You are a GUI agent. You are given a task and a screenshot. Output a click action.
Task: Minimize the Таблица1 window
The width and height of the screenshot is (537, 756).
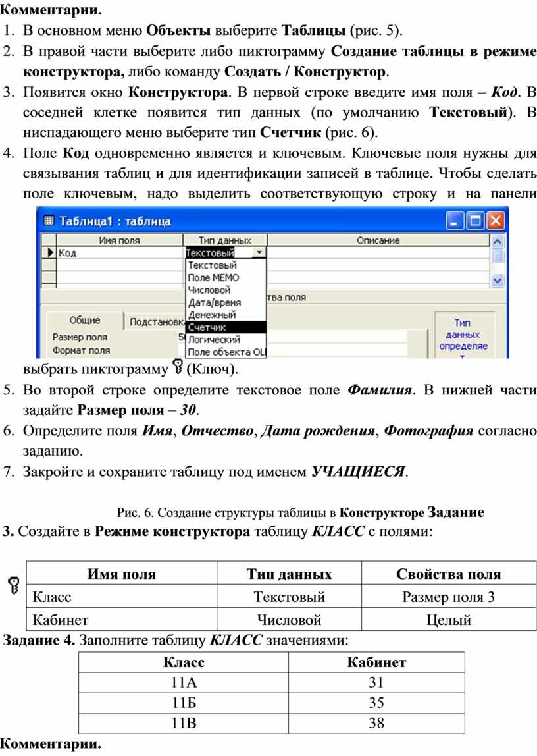click(x=454, y=221)
